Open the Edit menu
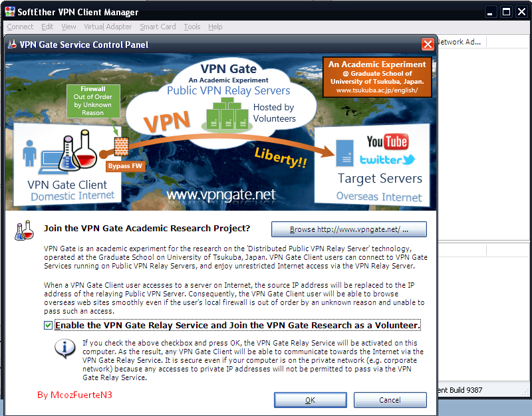The height and width of the screenshot is (416, 532). (x=47, y=27)
